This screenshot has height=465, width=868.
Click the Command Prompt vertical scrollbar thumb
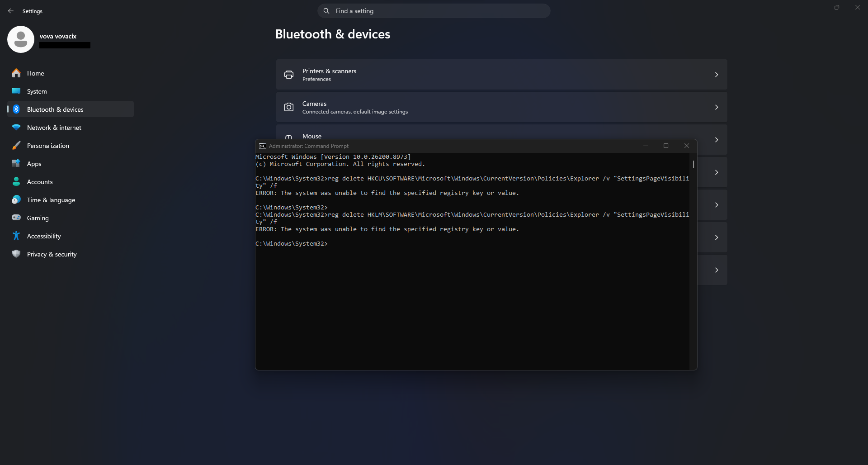click(693, 164)
